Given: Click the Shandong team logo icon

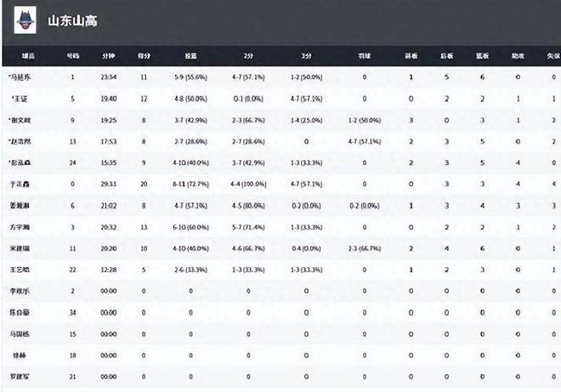Looking at the screenshot, I should click(28, 20).
